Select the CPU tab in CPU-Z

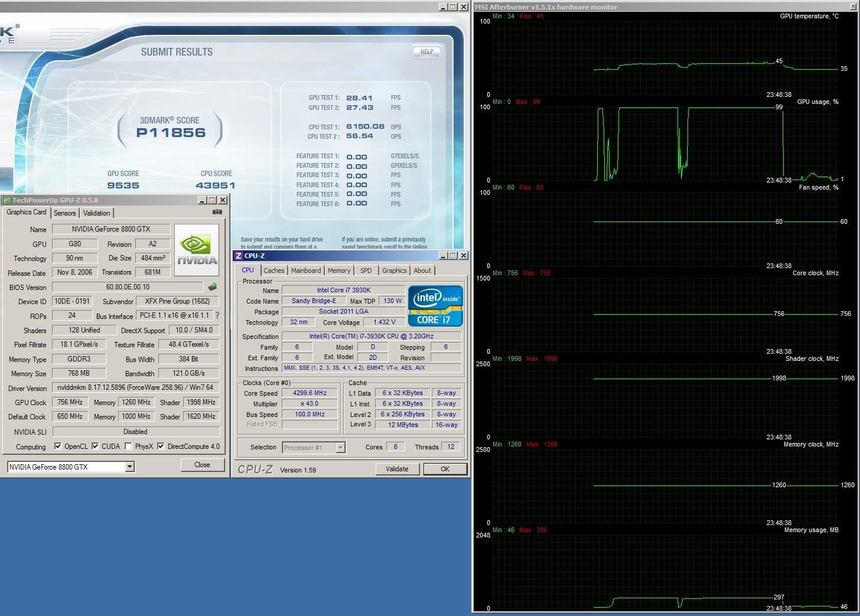248,269
